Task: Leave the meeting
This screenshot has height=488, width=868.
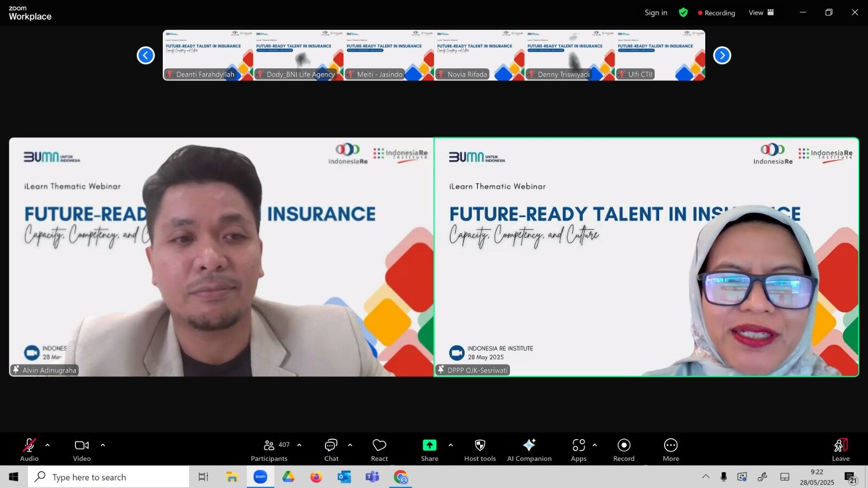Action: tap(841, 450)
